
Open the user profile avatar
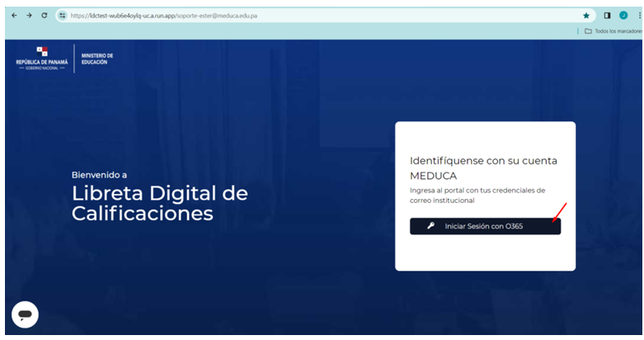coord(623,15)
